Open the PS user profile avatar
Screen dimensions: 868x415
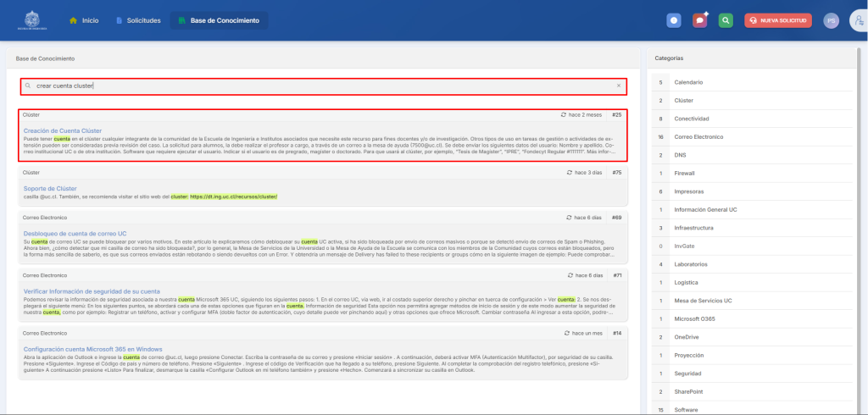[x=831, y=20]
